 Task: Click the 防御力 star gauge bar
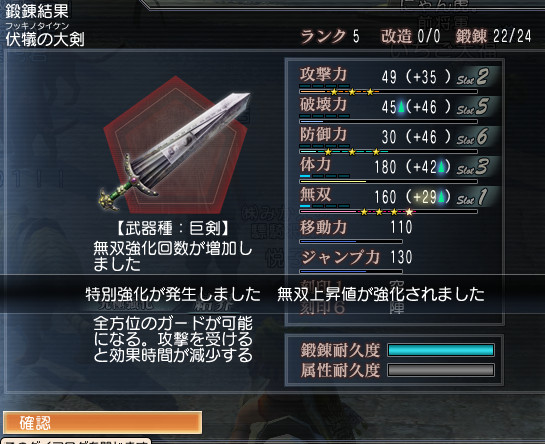click(x=389, y=152)
